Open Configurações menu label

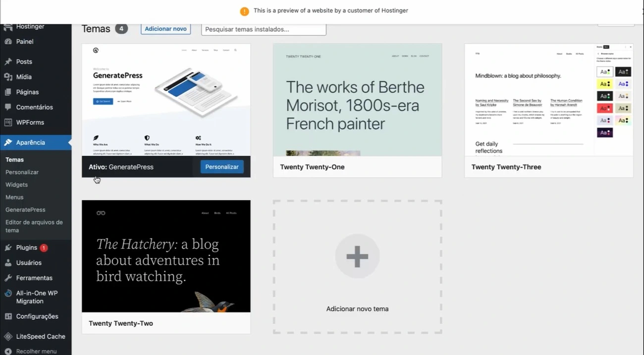pos(37,316)
